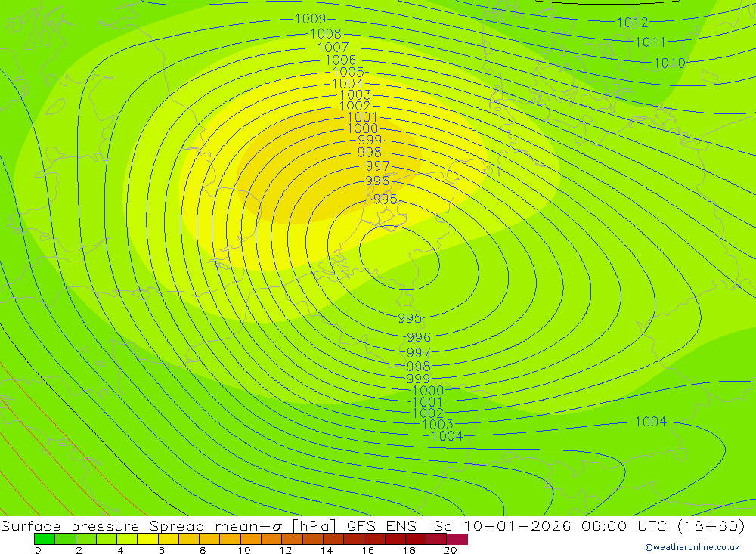This screenshot has width=756, height=554.
Task: Click the legend tick label 2
Action: pos(79,550)
